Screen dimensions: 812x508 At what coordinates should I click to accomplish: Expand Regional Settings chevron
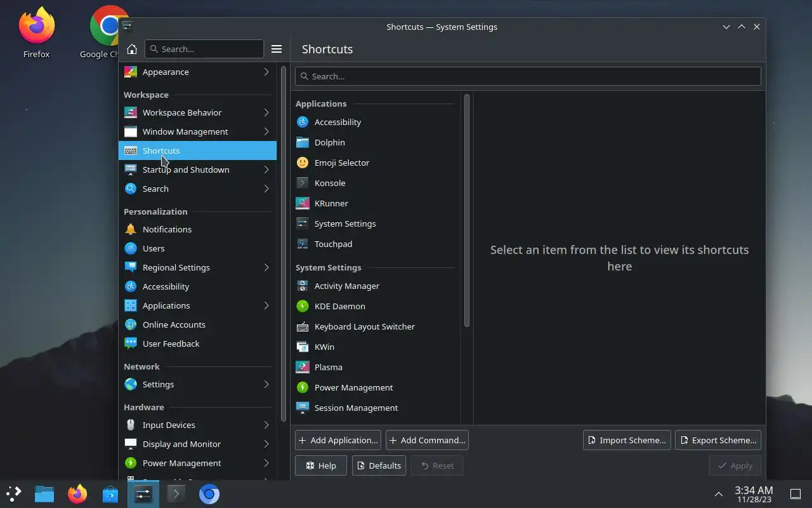(266, 267)
